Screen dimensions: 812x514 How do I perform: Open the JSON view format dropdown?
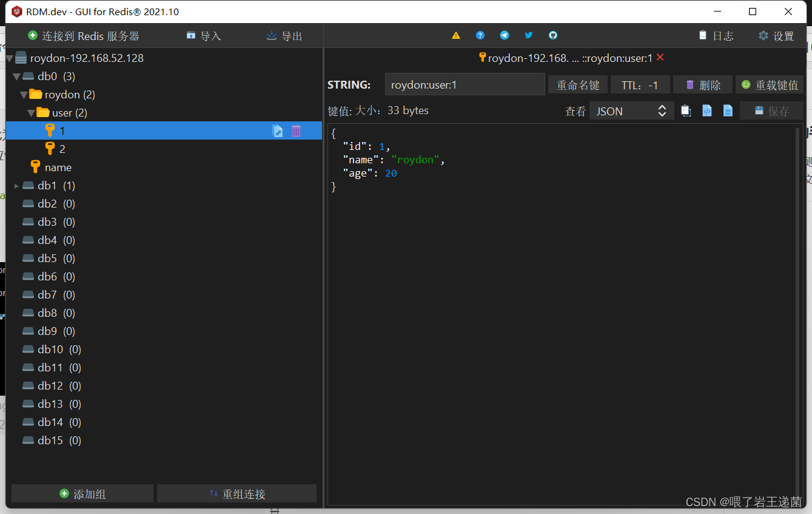(x=631, y=111)
